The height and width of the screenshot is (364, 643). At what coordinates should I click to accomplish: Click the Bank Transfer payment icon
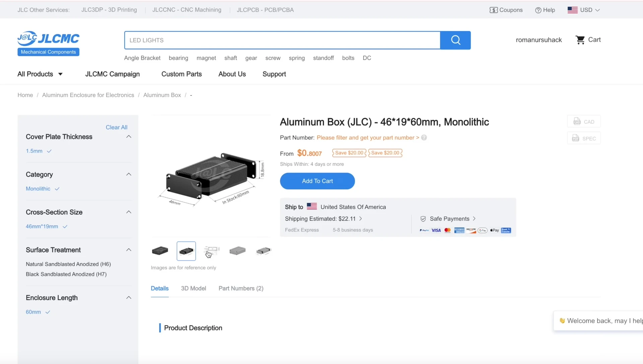click(x=506, y=230)
